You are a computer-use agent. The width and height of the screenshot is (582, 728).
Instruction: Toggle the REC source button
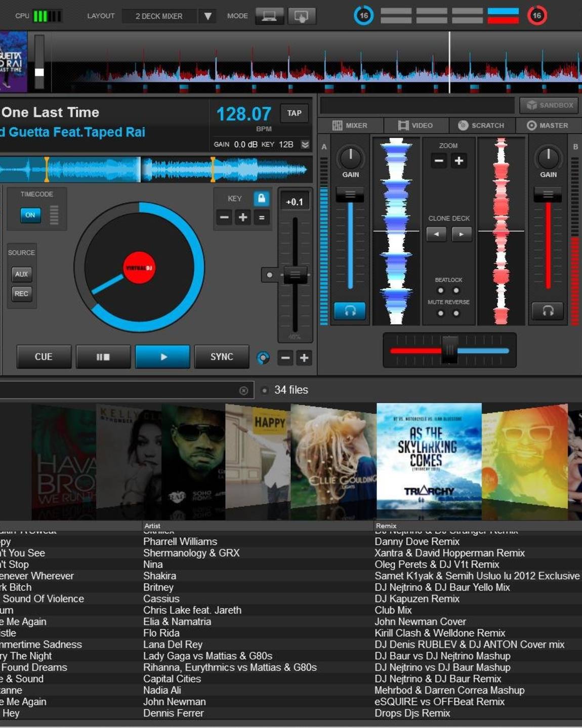21,294
